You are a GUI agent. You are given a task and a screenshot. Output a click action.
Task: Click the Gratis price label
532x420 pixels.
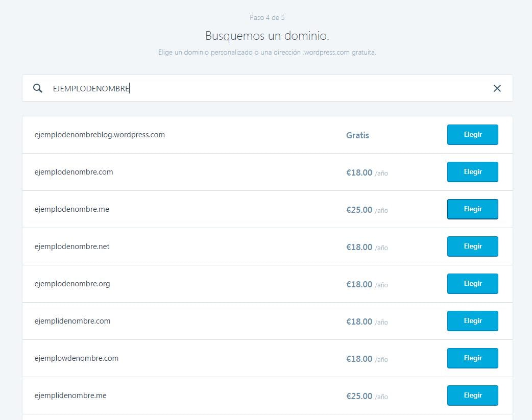(357, 135)
